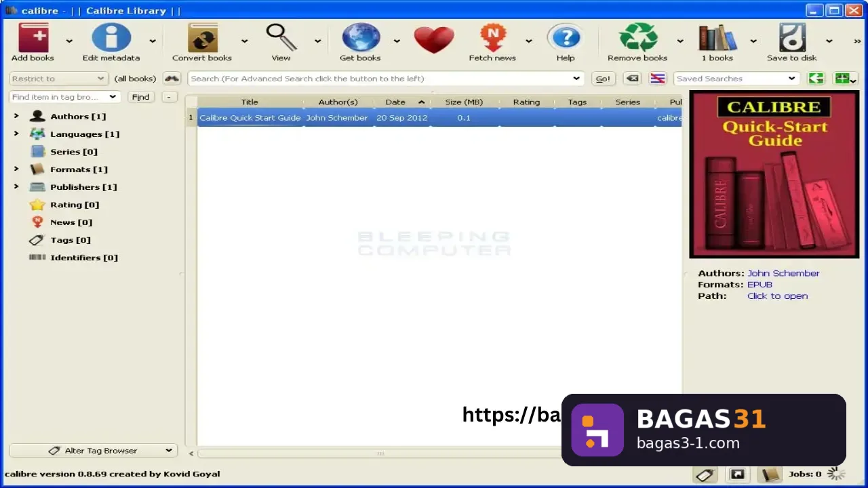Click the reset quick search icon

point(632,79)
